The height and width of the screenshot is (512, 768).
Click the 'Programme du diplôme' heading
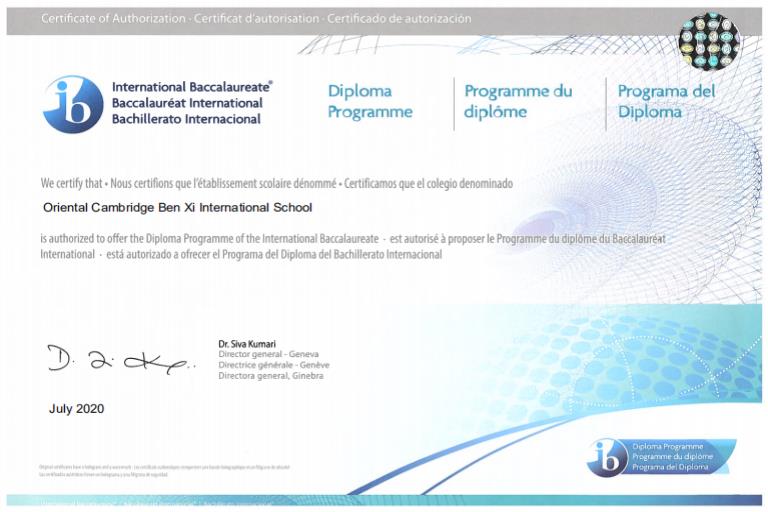pos(518,101)
